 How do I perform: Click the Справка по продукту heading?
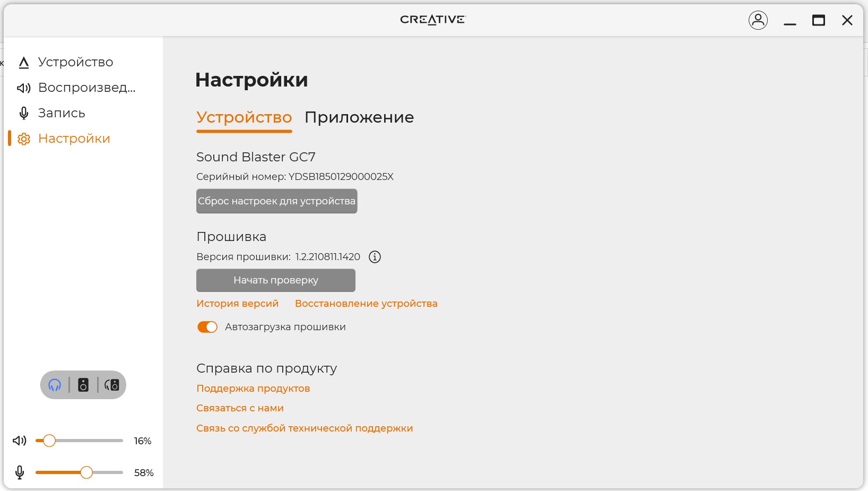click(x=266, y=368)
